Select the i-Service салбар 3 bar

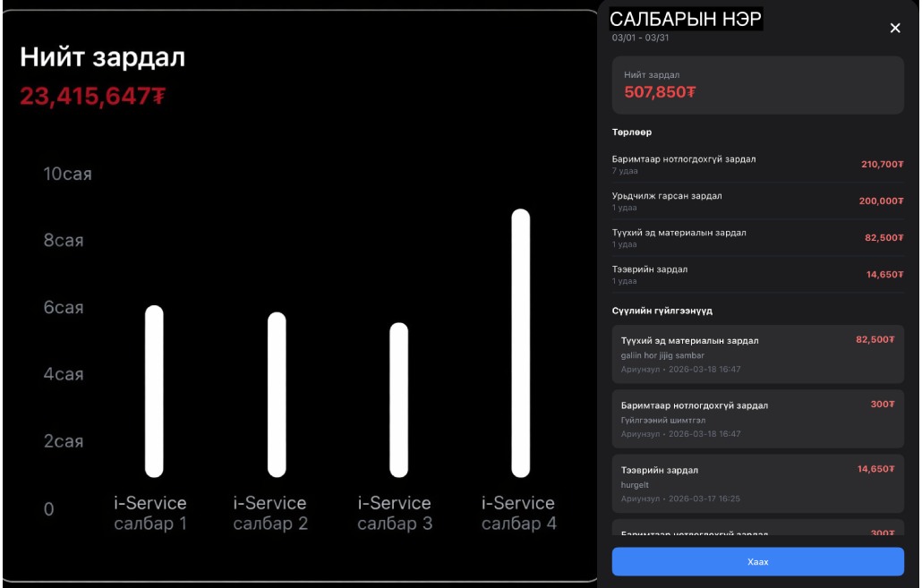tap(398, 400)
